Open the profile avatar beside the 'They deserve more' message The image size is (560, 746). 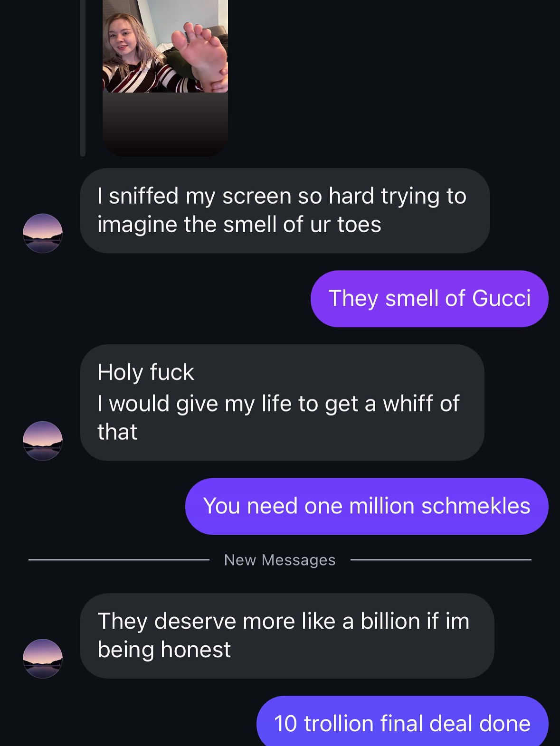click(x=43, y=658)
